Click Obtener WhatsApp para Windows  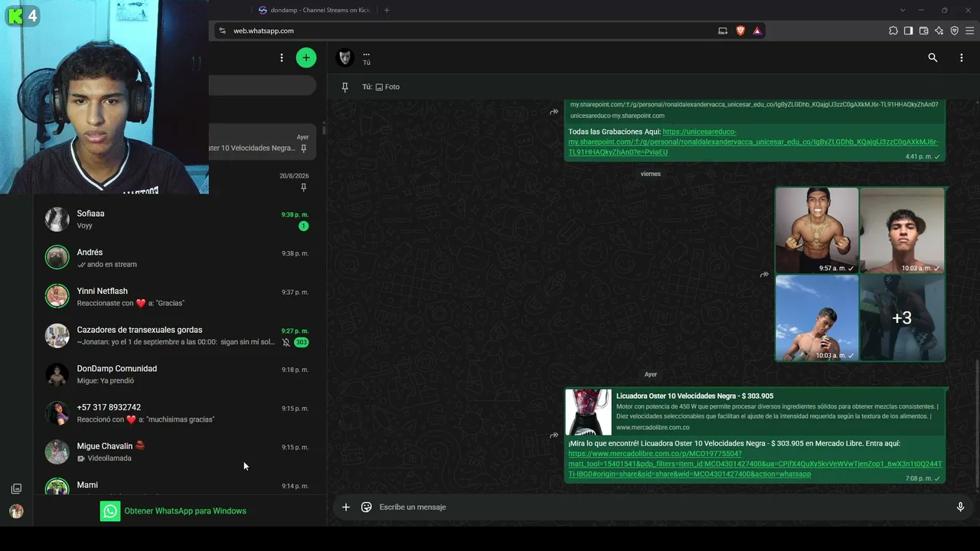[185, 511]
